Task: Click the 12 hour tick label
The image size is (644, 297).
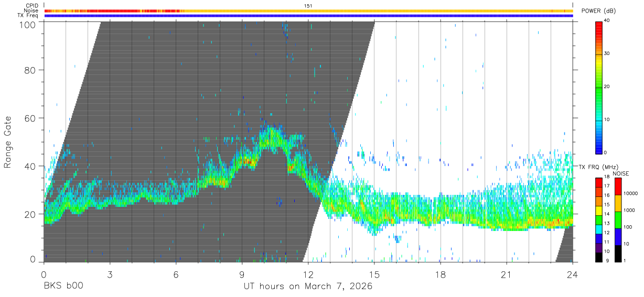Action: coord(308,274)
